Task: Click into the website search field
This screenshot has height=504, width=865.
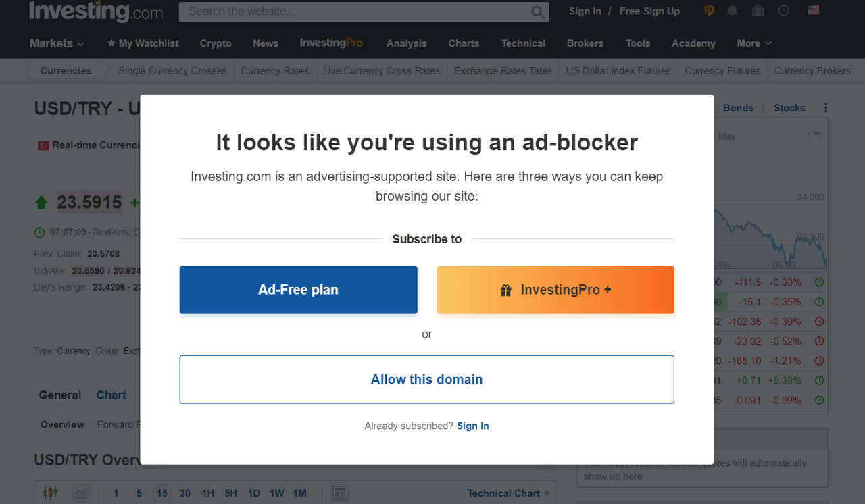Action: [x=355, y=11]
